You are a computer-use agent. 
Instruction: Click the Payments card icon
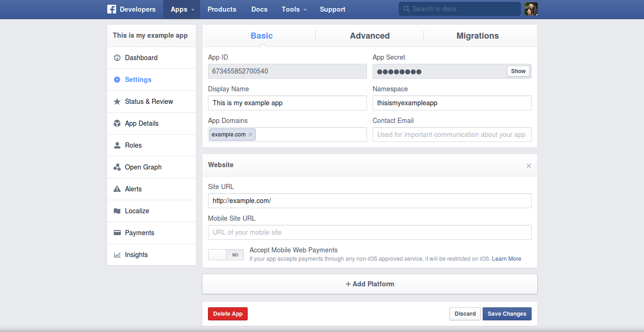pyautogui.click(x=117, y=233)
